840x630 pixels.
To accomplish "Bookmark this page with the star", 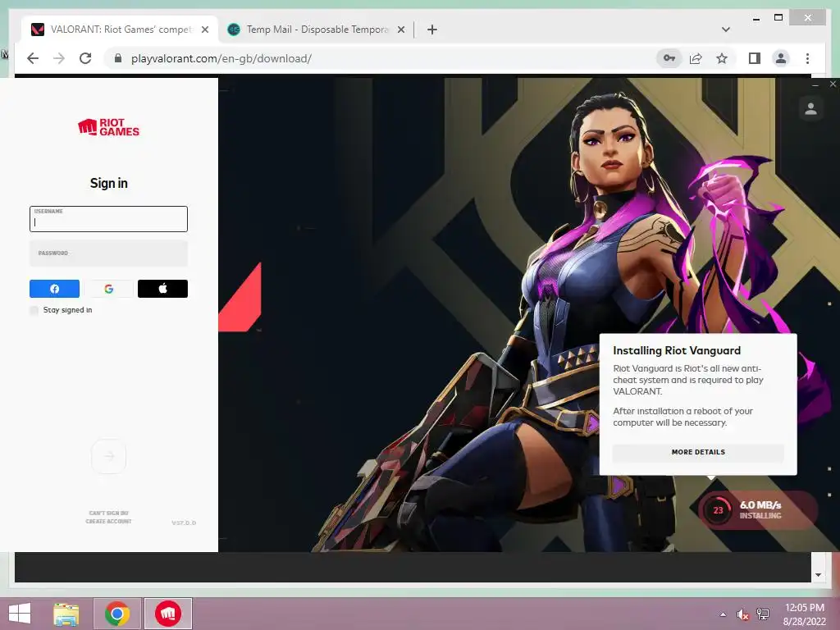I will [722, 58].
